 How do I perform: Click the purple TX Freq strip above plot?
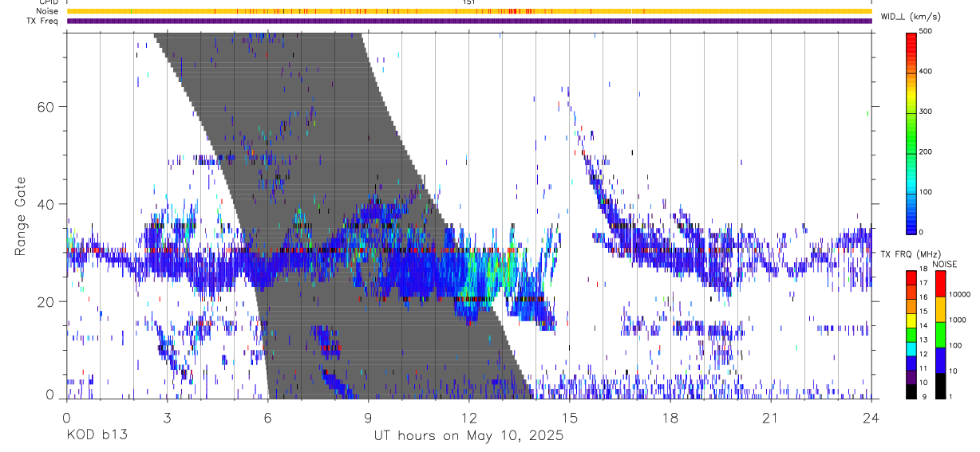(x=468, y=21)
